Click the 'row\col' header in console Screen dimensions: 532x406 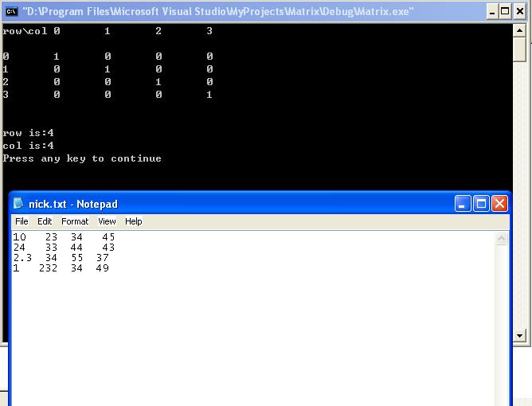click(x=25, y=31)
